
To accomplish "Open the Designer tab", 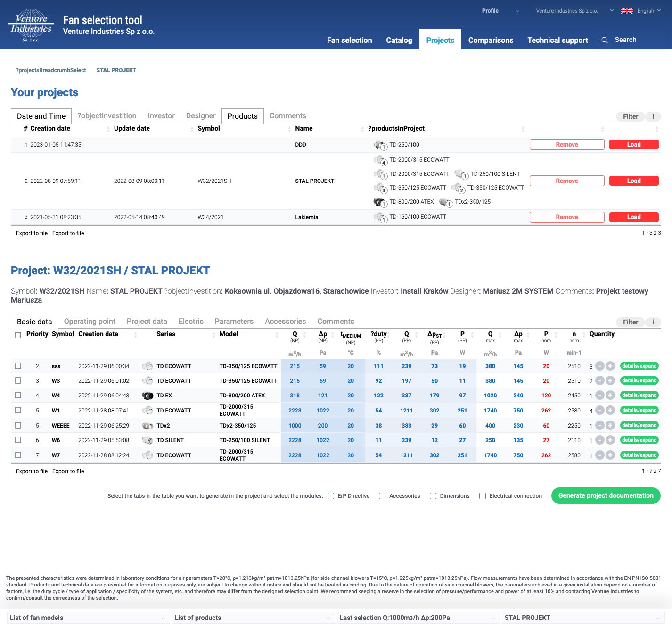I will 201,116.
